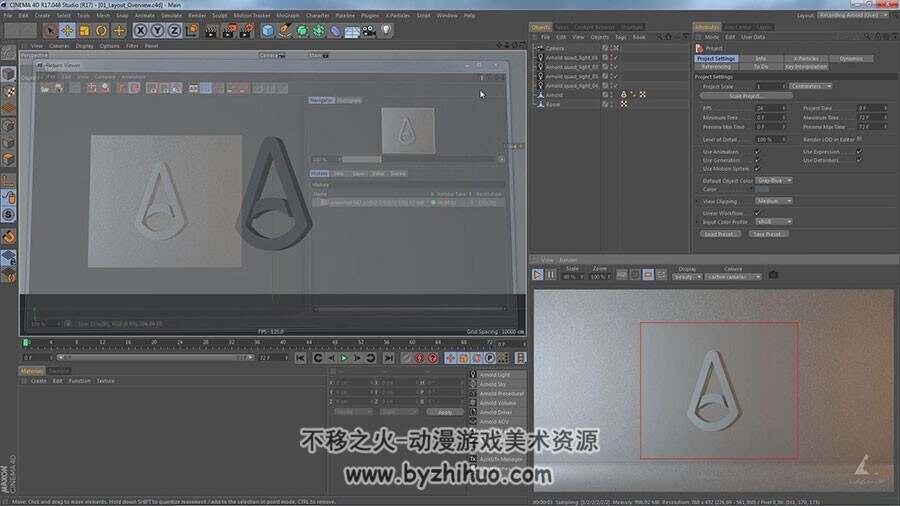Click the Load Preset button
Image resolution: width=900 pixels, height=506 pixels.
721,234
